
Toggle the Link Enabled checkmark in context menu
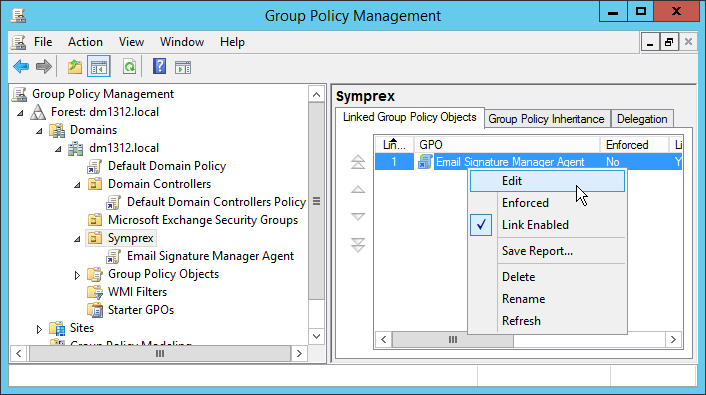[x=481, y=225]
